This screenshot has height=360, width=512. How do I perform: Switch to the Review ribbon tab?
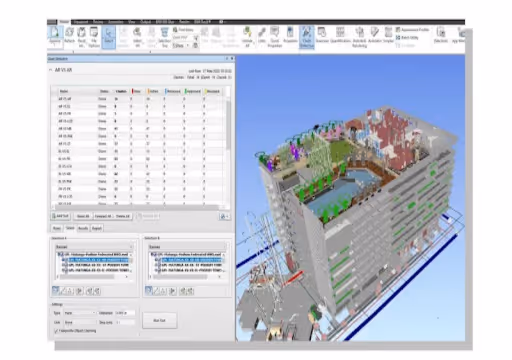98,22
